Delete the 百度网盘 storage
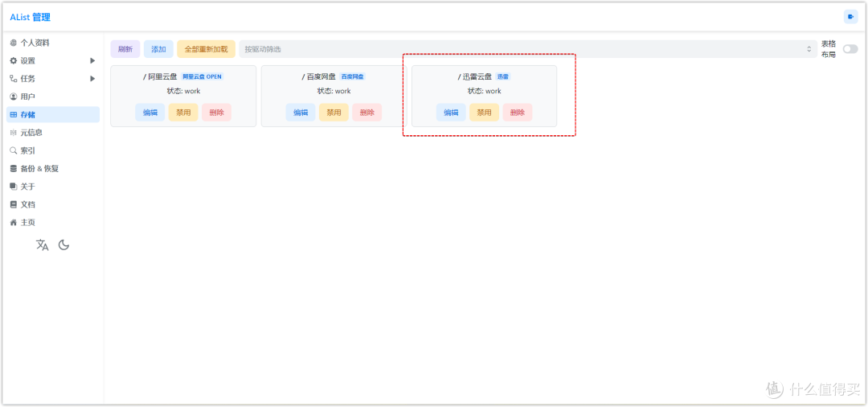This screenshot has width=868, height=407. pyautogui.click(x=367, y=113)
